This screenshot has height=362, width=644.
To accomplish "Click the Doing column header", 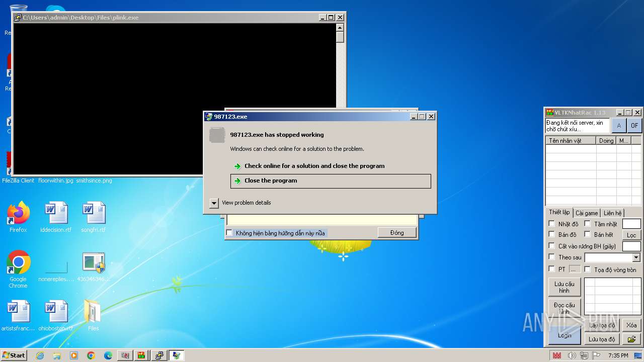I will point(606,141).
